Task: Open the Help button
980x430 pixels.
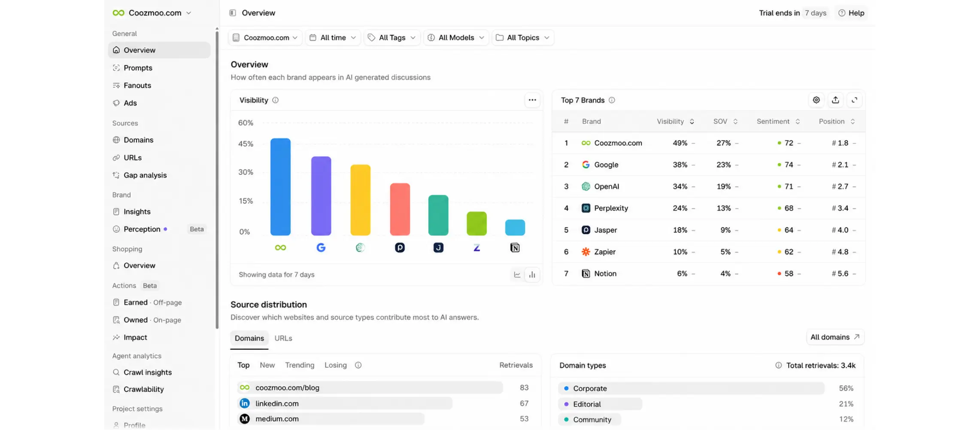Action: pyautogui.click(x=851, y=13)
